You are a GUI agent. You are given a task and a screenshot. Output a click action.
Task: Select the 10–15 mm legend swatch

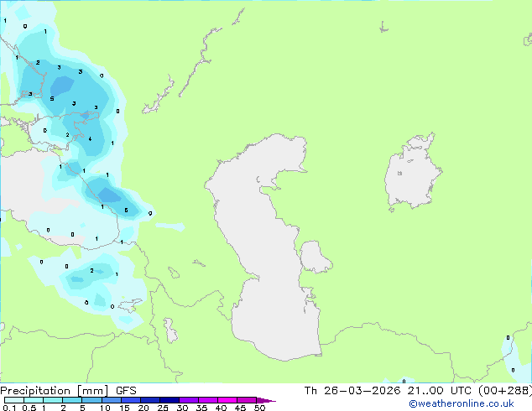point(112,400)
